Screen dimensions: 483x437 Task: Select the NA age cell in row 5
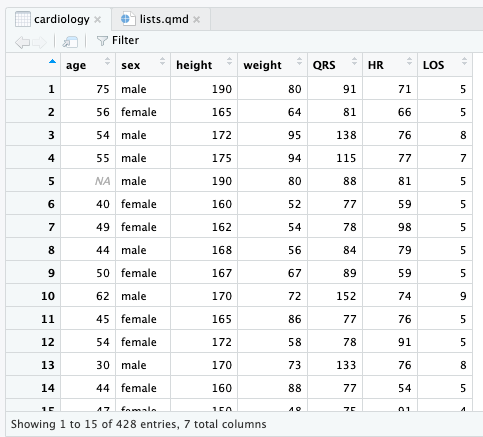pyautogui.click(x=88, y=181)
